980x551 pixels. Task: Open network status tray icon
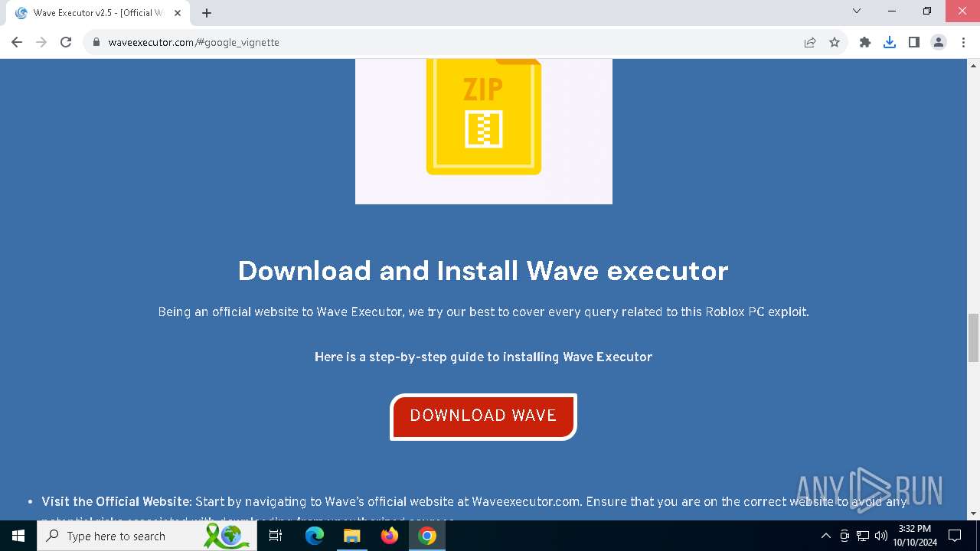[863, 536]
